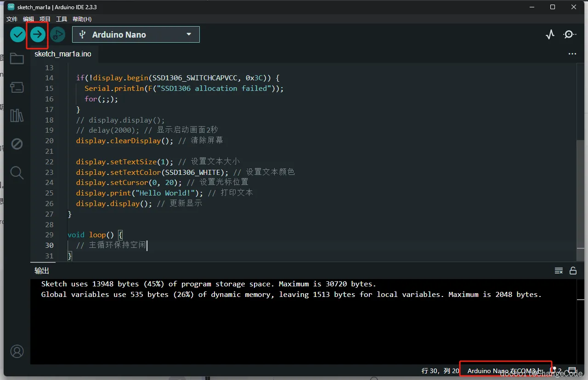Select the 输出 output panel tab
Screen dimensions: 588x380
42,270
